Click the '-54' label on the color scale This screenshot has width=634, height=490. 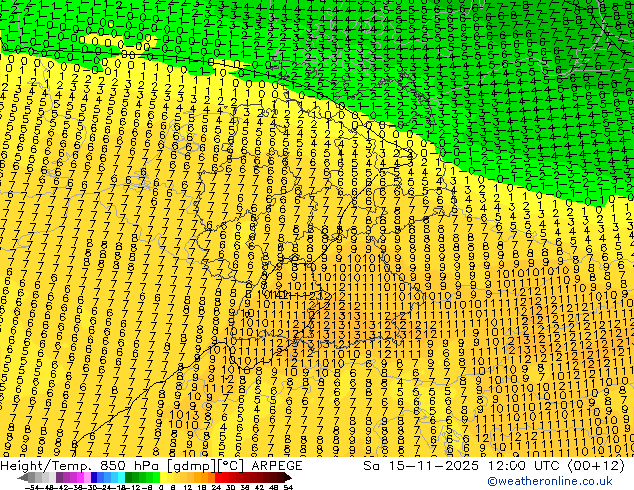click(x=32, y=487)
